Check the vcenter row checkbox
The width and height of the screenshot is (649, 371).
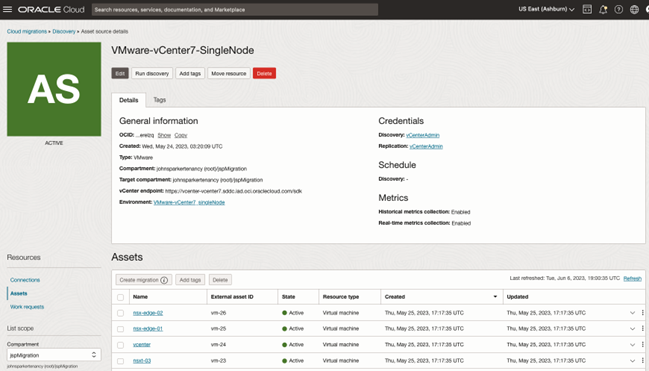tap(120, 345)
